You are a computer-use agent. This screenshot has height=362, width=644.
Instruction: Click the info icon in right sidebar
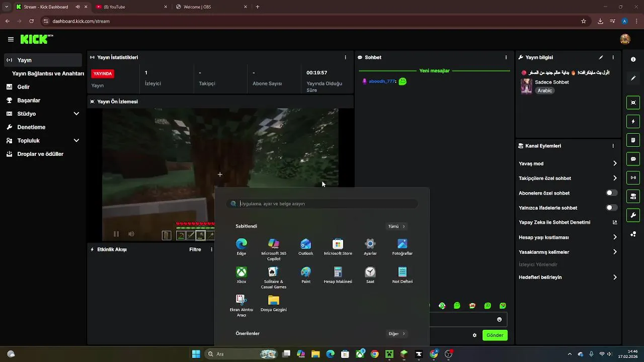[633, 59]
